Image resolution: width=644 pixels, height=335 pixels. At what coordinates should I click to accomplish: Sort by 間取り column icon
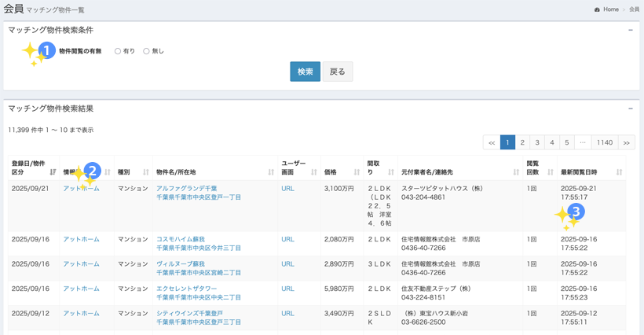tap(391, 172)
